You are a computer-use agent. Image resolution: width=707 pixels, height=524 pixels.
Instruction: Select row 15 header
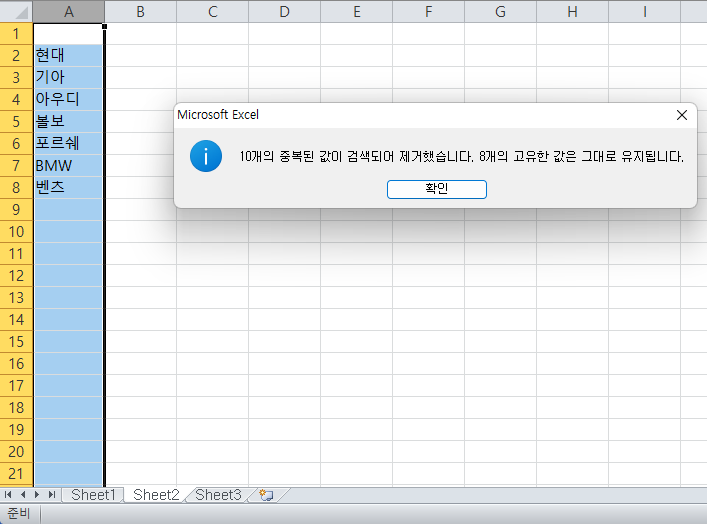tap(16, 341)
